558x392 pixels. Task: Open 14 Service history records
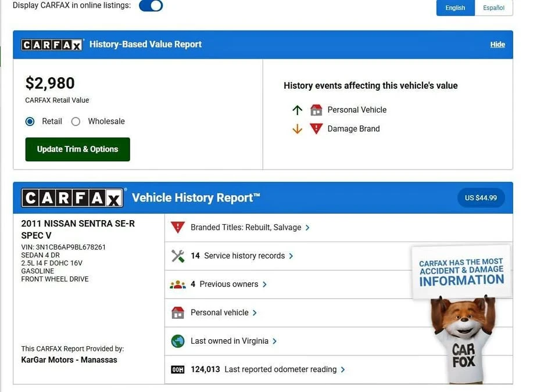(x=238, y=256)
